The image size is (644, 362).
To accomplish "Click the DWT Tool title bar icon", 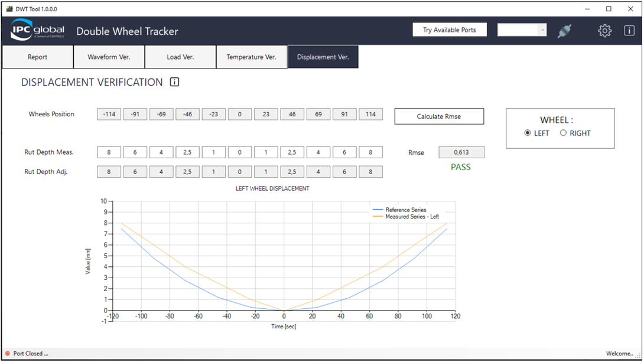I will [9, 9].
